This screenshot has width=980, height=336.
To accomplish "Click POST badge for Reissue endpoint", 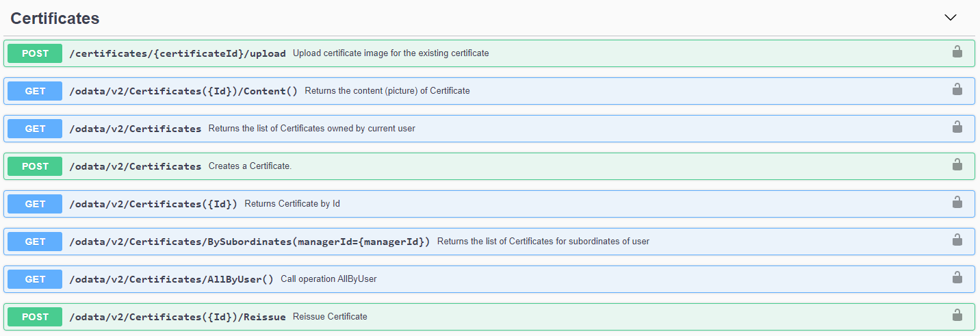I will 35,317.
